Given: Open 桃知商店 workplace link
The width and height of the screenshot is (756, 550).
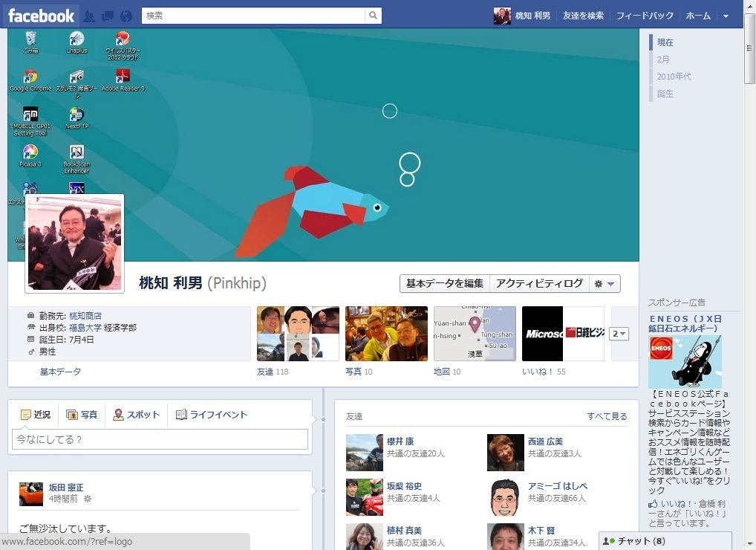Looking at the screenshot, I should (85, 316).
